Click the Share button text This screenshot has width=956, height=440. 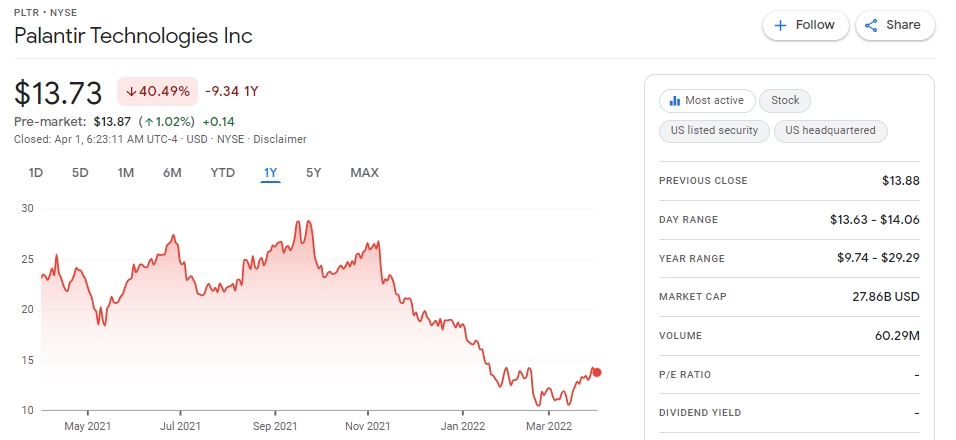[904, 25]
